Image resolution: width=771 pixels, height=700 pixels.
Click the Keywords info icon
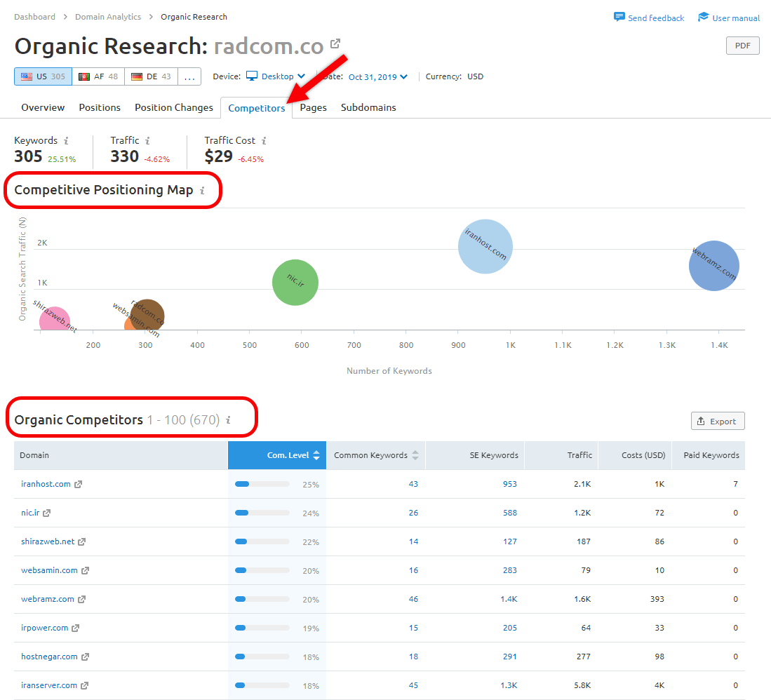click(65, 140)
